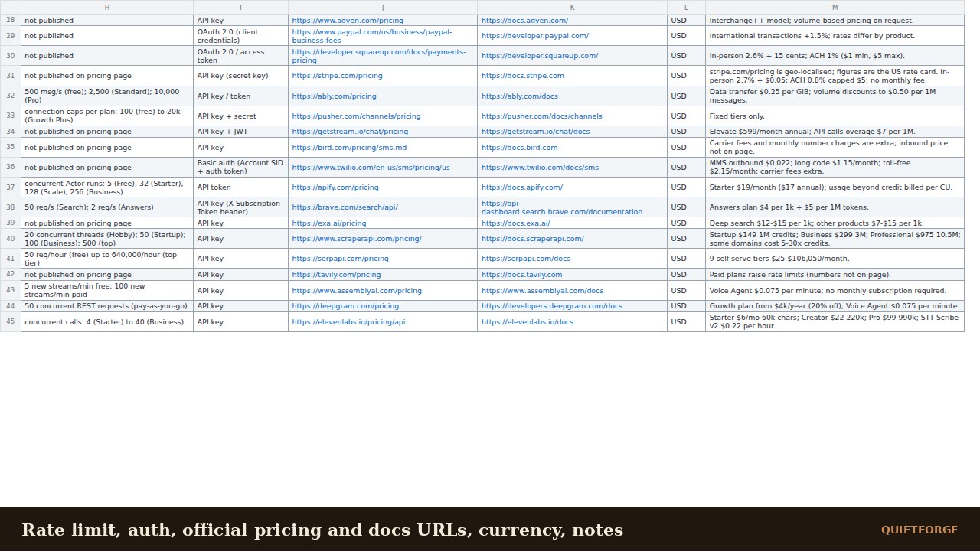The image size is (980, 551).
Task: Open https://developer.paypal.com/ link
Action: tap(535, 36)
